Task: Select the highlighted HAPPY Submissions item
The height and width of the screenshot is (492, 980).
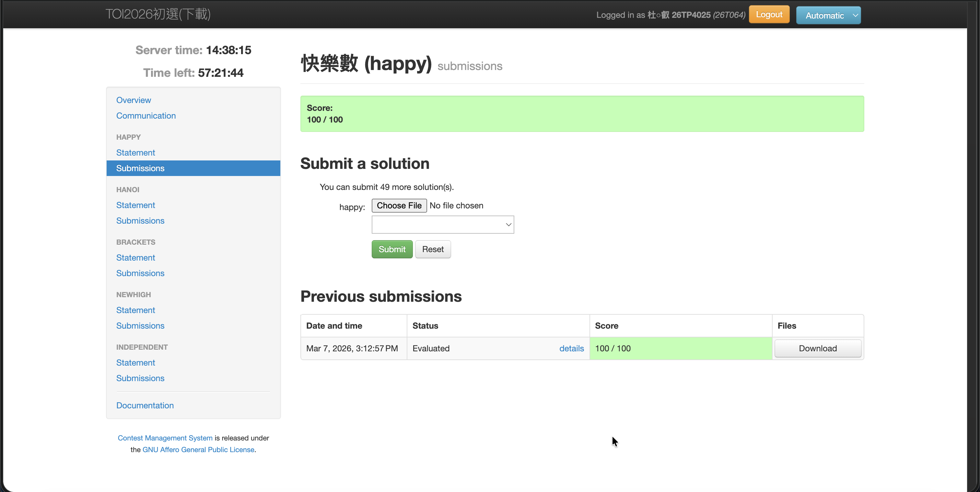Action: click(193, 168)
